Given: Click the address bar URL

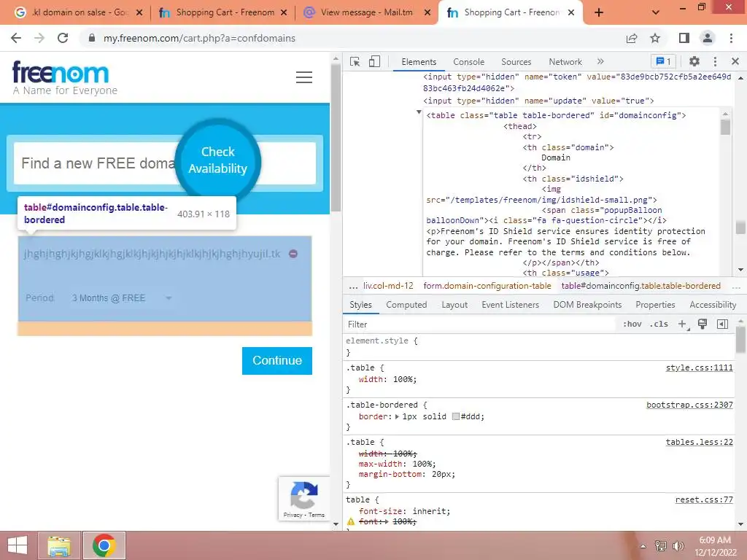Looking at the screenshot, I should point(199,38).
